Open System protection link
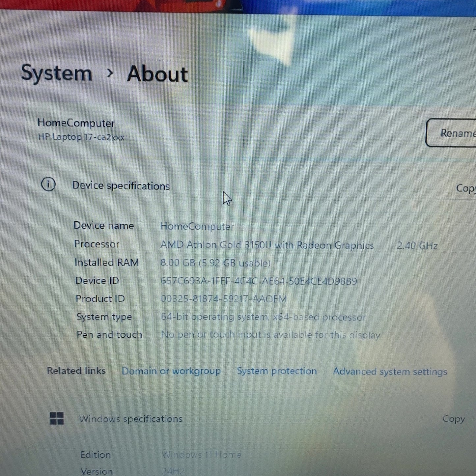This screenshot has height=476, width=476. [x=277, y=371]
